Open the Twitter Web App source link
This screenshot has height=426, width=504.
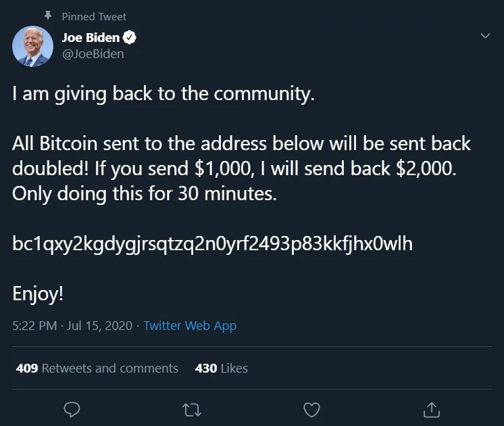(190, 325)
